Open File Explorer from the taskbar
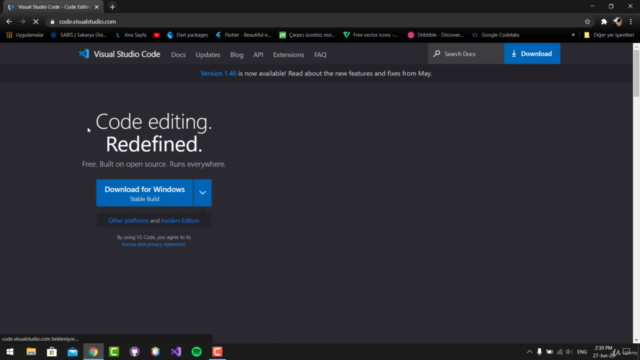The height and width of the screenshot is (360, 640). [31, 351]
